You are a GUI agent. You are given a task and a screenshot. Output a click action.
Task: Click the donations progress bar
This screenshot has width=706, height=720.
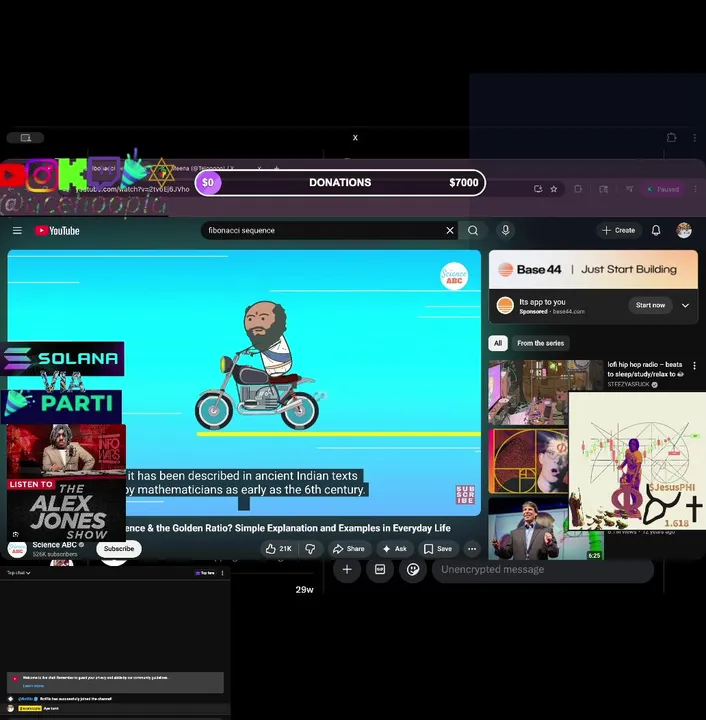coord(340,183)
